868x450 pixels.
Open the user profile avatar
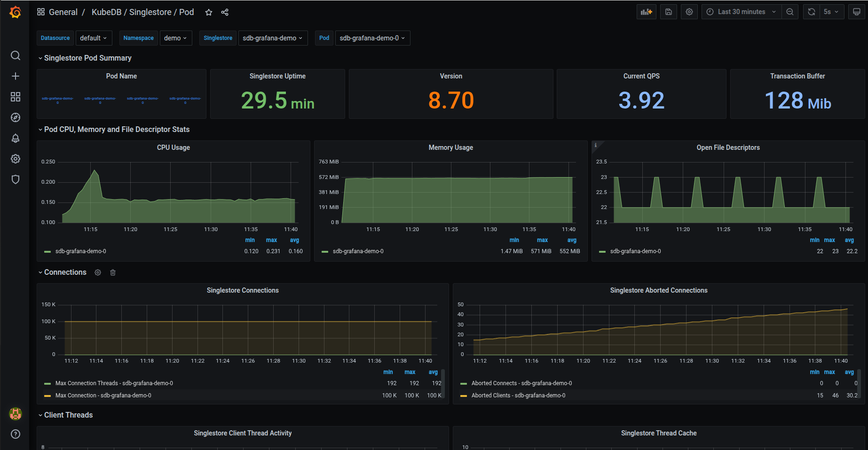[x=16, y=413]
